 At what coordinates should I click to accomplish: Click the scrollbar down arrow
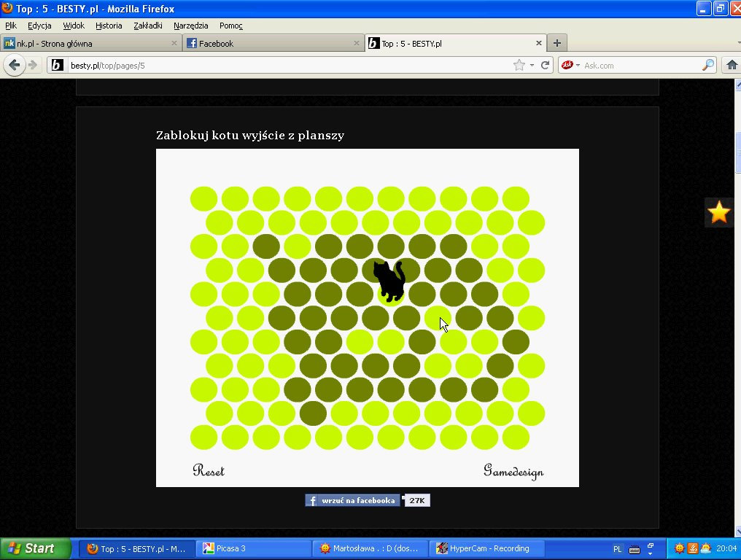click(738, 532)
